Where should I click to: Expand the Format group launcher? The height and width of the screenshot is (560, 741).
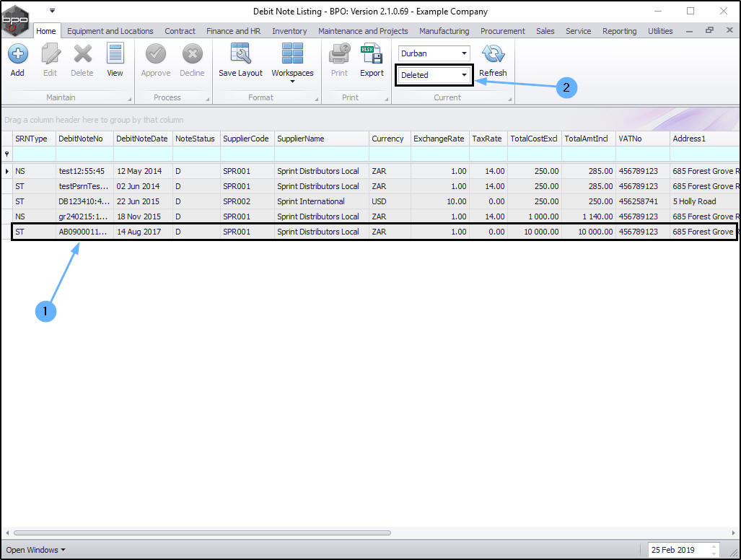click(317, 100)
